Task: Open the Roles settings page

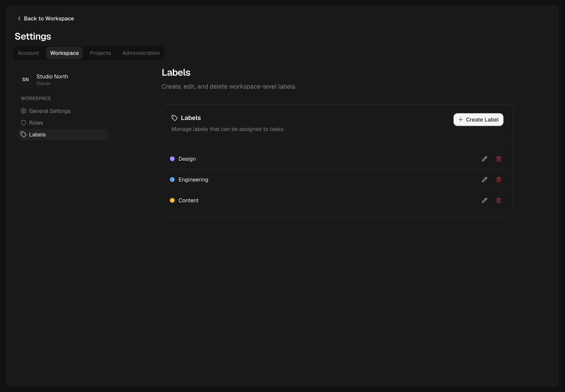Action: tap(63, 123)
